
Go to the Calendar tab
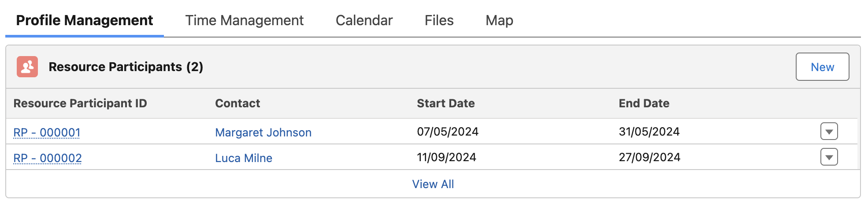pos(364,20)
